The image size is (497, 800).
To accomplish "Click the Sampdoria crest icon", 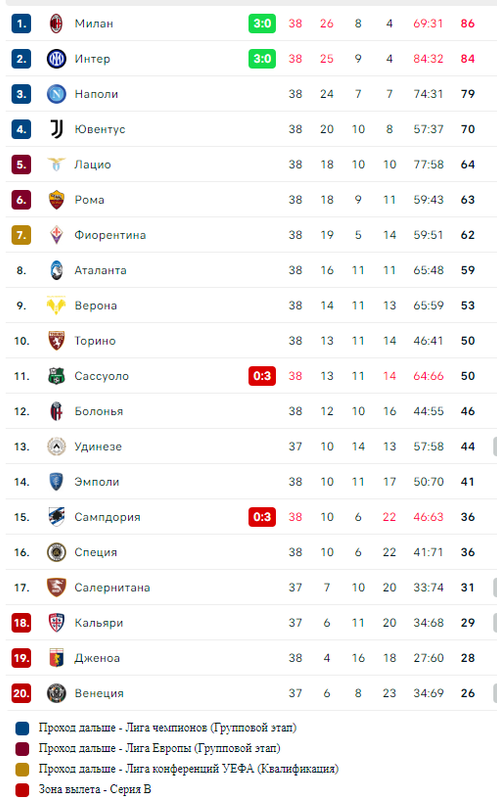I will click(56, 517).
